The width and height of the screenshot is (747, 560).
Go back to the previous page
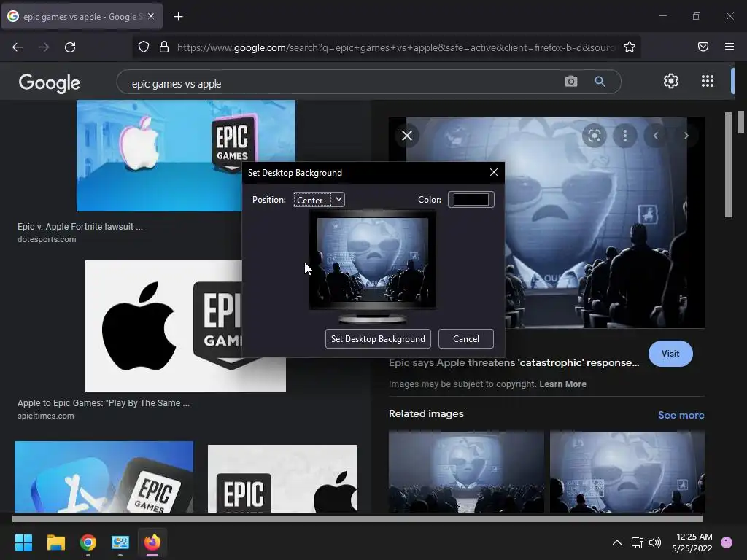(x=18, y=47)
